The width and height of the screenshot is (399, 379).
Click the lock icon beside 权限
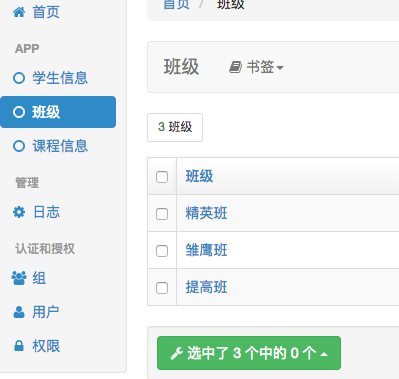point(19,346)
